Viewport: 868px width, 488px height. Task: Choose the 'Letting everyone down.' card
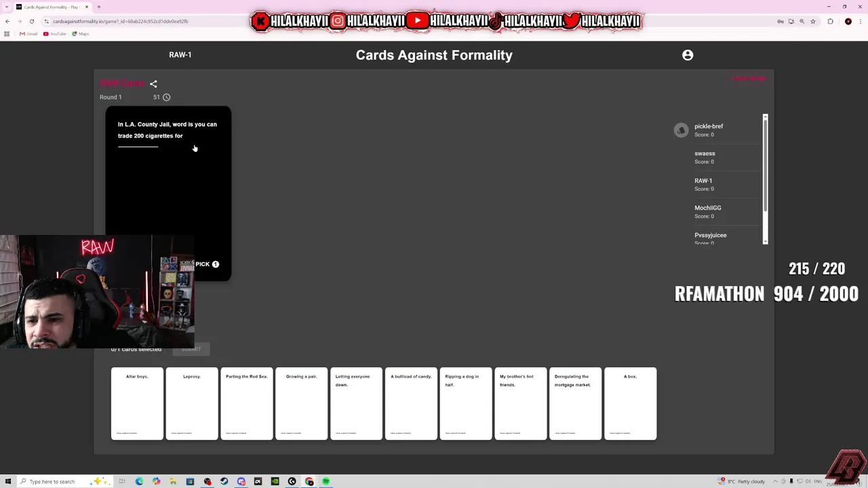pos(357,404)
